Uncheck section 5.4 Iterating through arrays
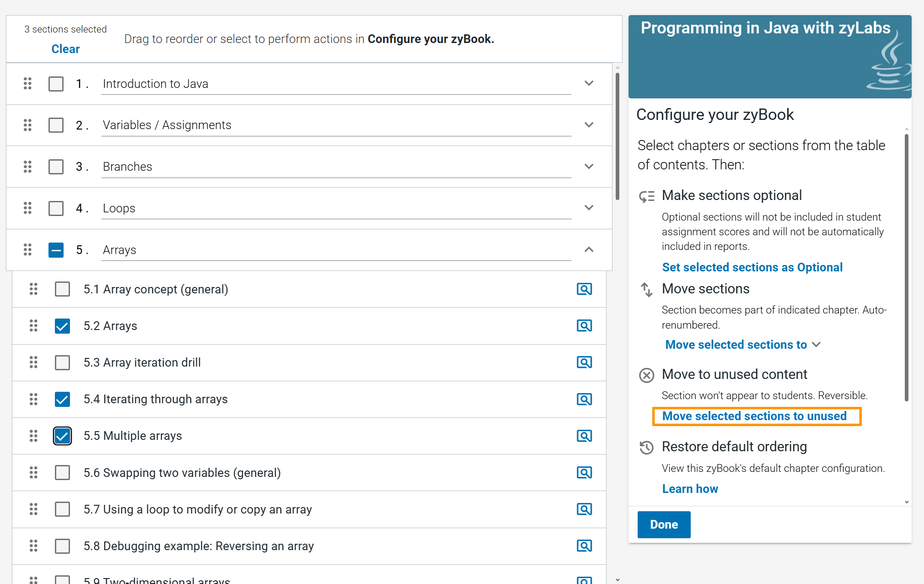The width and height of the screenshot is (924, 584). [62, 399]
